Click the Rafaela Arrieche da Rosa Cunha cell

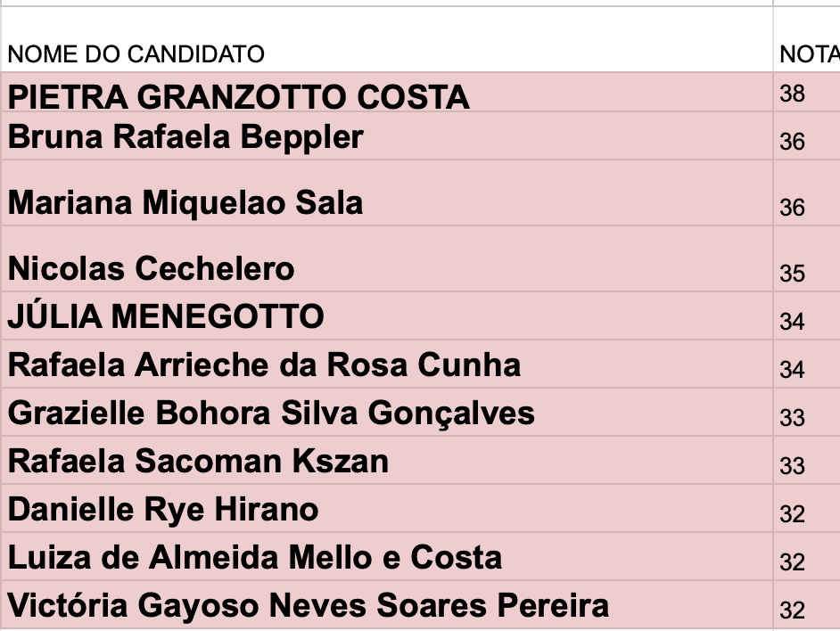[264, 365]
